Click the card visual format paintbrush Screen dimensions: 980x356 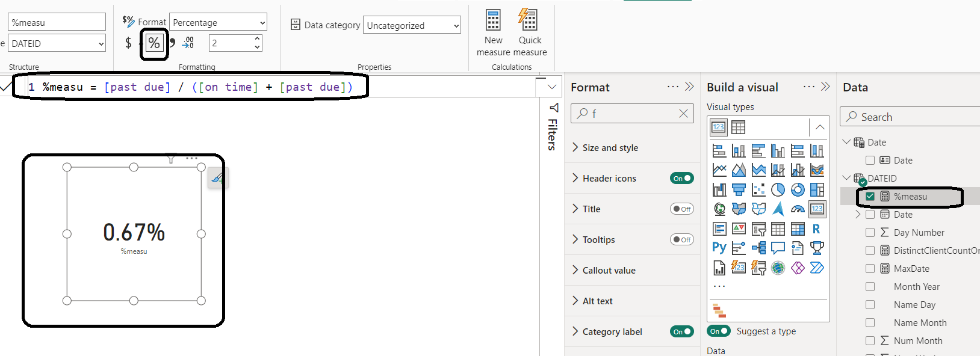(218, 178)
